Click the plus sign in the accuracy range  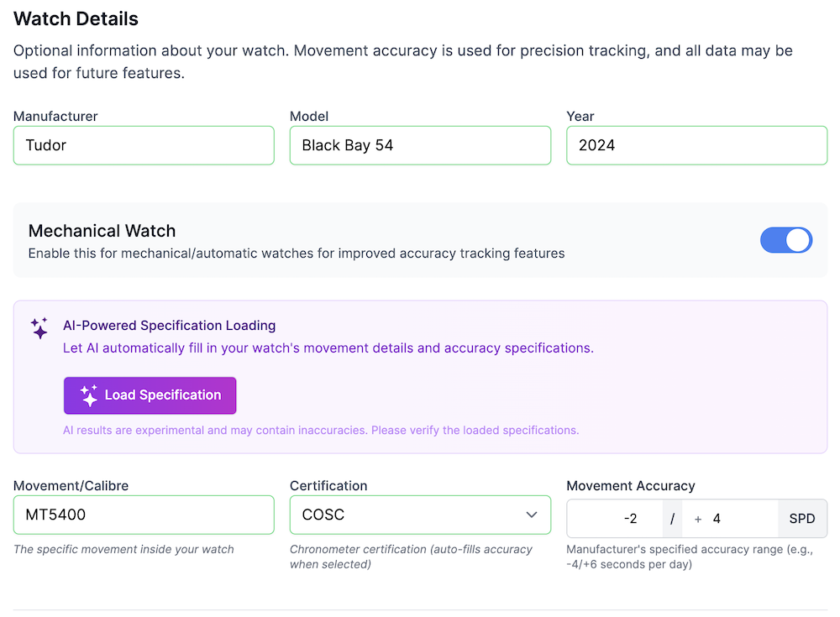pos(697,519)
